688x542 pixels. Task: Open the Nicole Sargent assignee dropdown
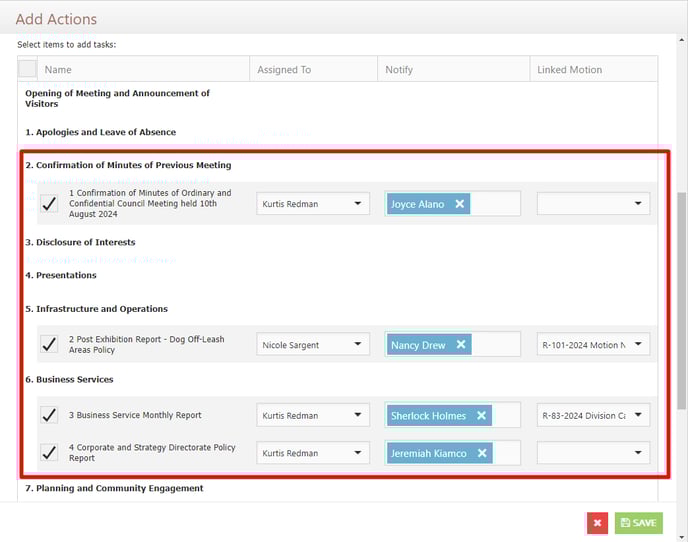(313, 345)
